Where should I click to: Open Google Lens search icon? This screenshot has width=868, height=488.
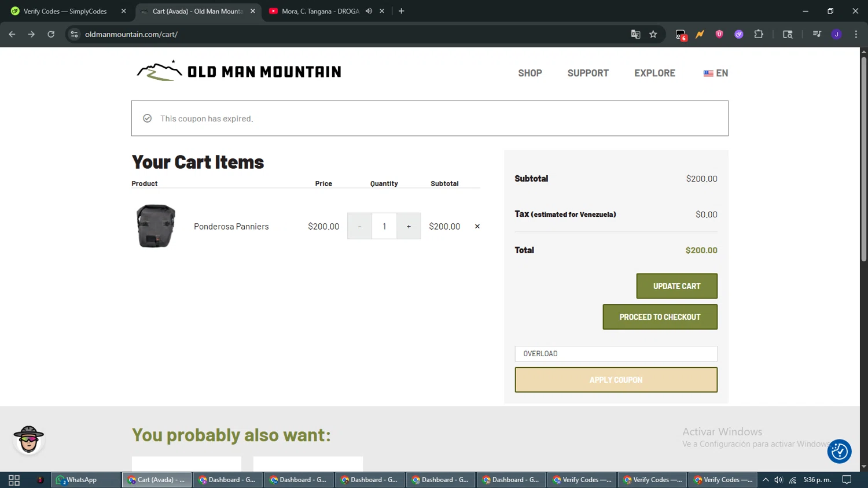[x=788, y=34]
